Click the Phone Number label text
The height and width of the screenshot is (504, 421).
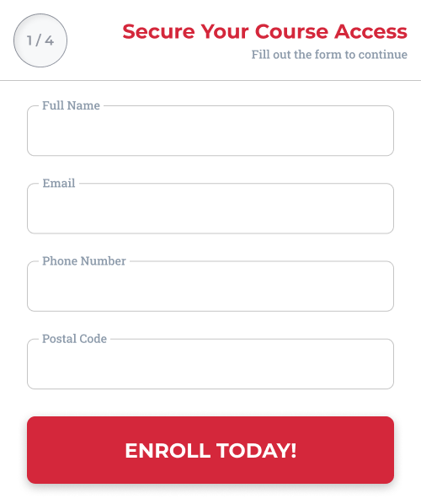(x=84, y=261)
